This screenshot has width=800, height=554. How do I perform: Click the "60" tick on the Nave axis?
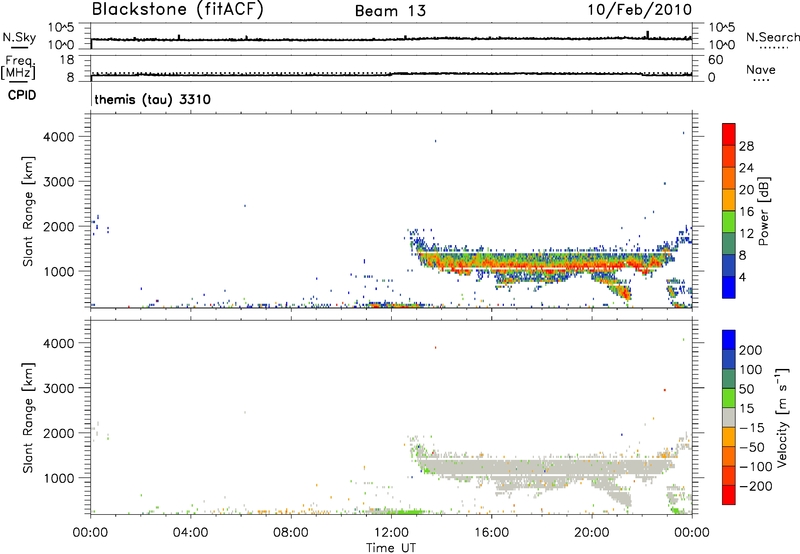tap(715, 60)
